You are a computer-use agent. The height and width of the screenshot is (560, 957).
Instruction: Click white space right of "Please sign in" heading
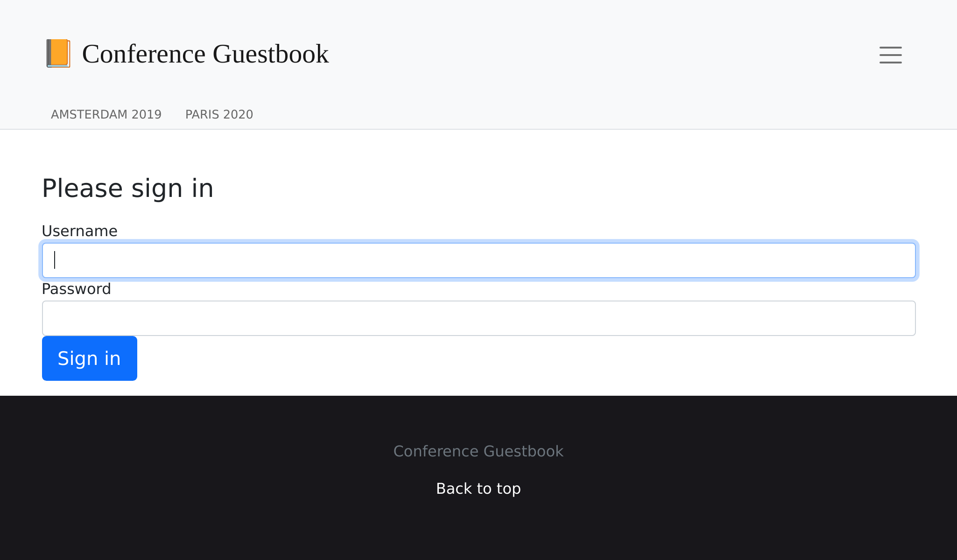point(560,189)
